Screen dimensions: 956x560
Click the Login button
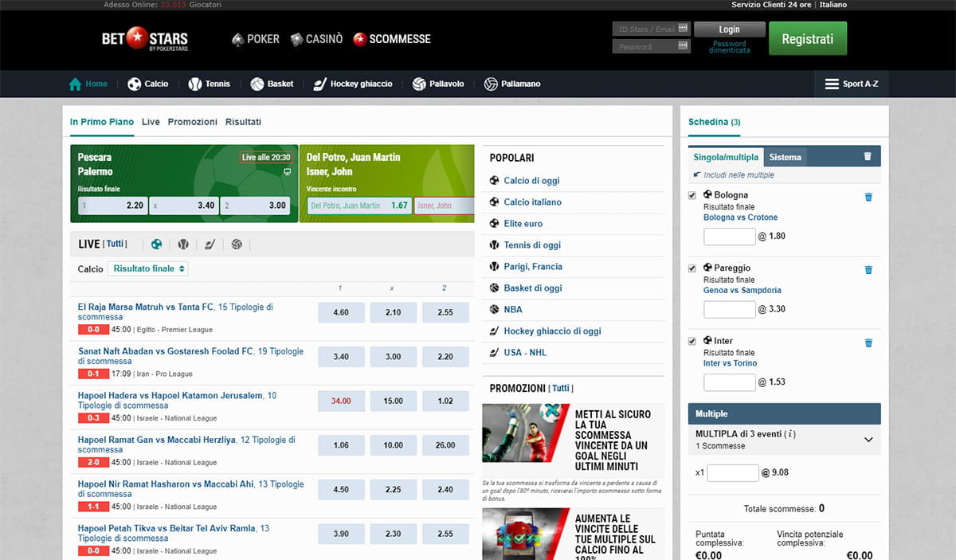point(729,29)
